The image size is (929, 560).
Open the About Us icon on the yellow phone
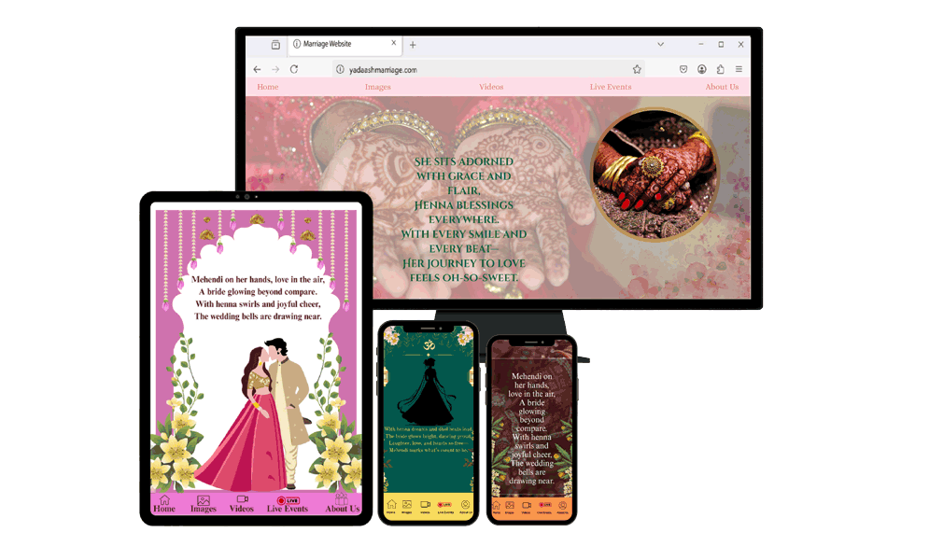465,504
